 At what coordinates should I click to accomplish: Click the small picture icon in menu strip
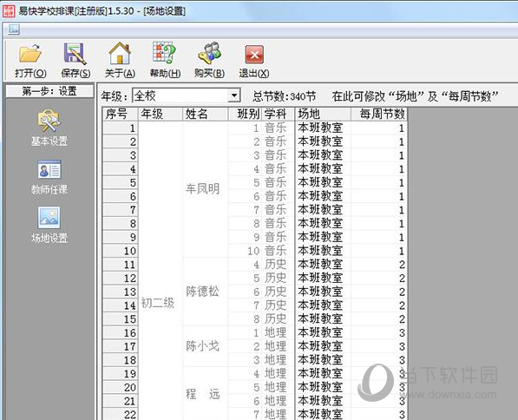tap(14, 30)
